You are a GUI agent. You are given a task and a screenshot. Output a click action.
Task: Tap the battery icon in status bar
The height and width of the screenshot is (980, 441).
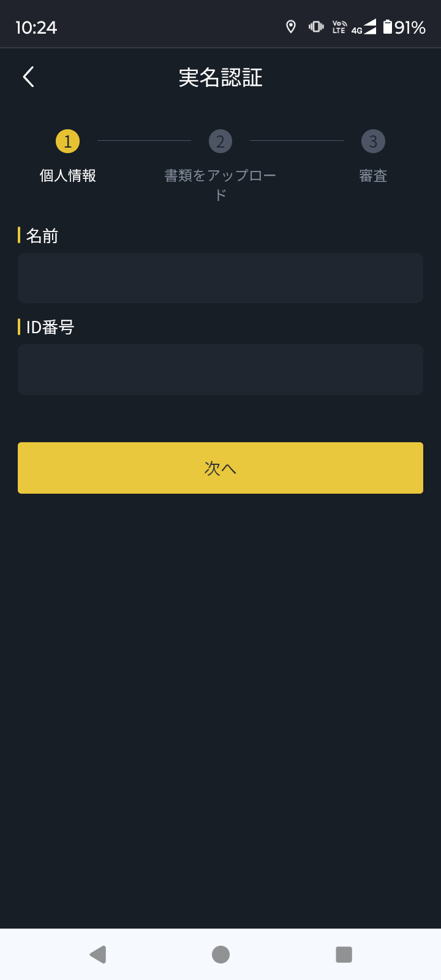click(388, 27)
